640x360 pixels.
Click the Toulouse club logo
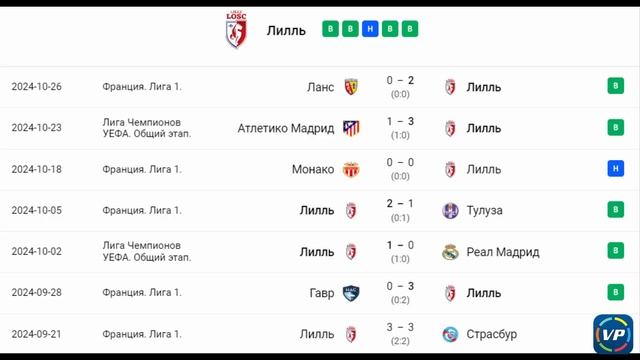pos(450,211)
